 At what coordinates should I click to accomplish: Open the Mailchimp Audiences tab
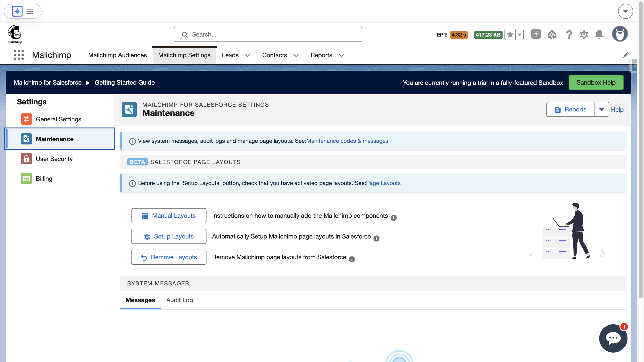117,55
